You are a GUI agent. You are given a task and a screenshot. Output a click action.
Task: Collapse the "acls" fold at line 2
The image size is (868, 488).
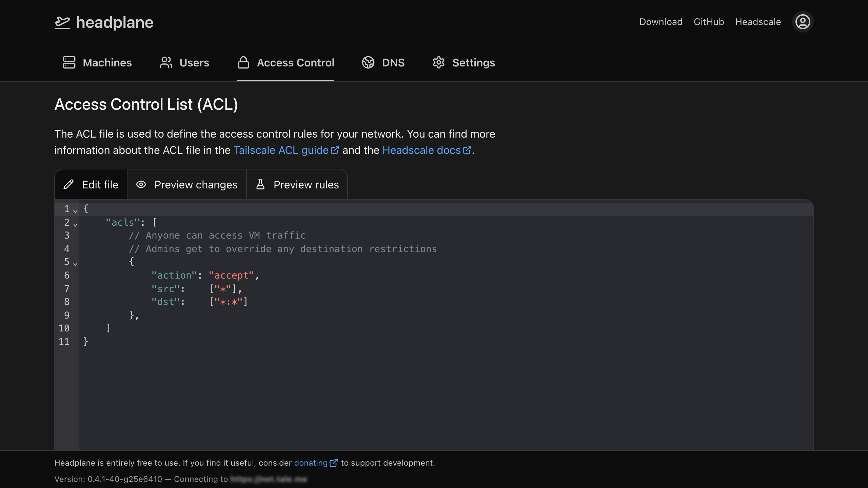coord(75,224)
